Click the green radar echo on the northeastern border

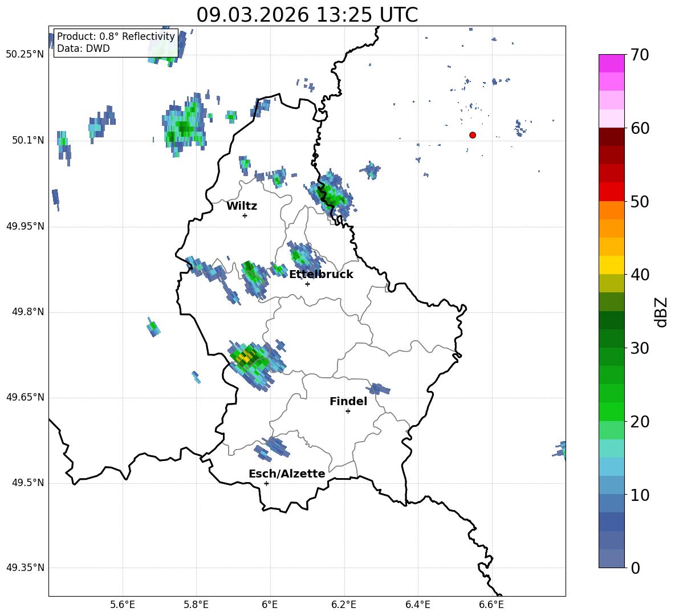point(332,194)
